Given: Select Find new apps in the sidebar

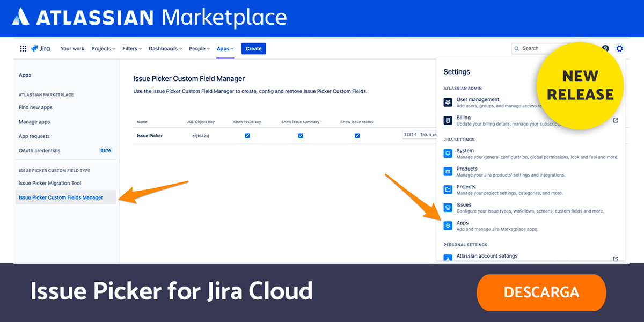Looking at the screenshot, I should [35, 107].
